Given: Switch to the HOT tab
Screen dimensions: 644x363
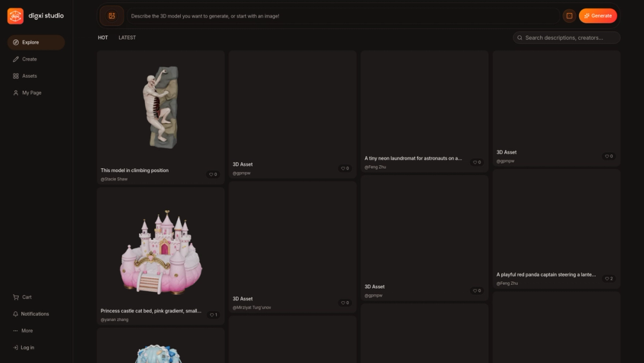Looking at the screenshot, I should [x=102, y=38].
